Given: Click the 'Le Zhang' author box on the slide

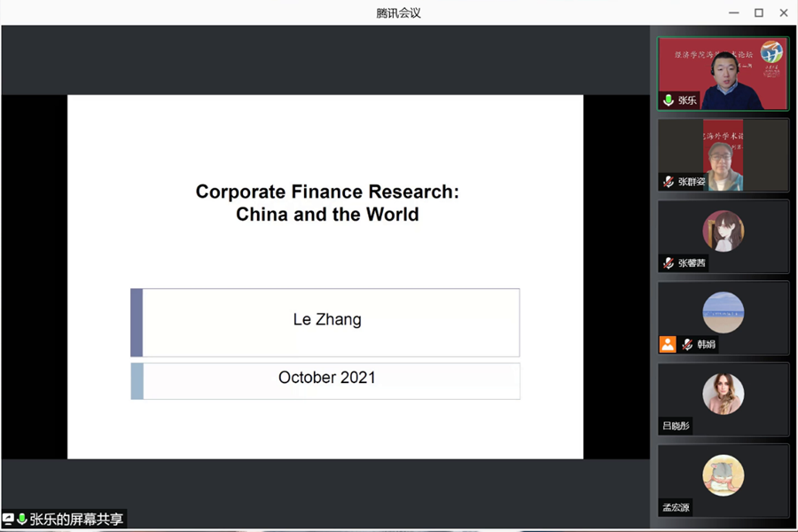Looking at the screenshot, I should (x=327, y=321).
